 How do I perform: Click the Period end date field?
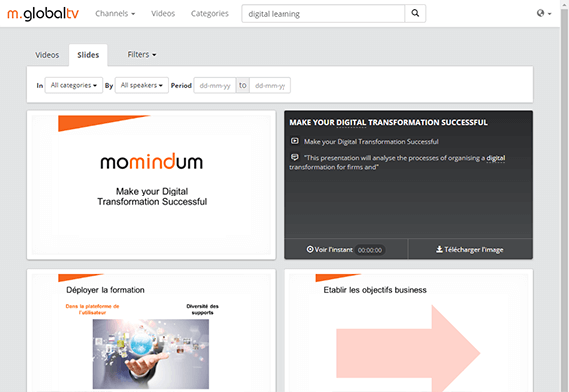pyautogui.click(x=270, y=85)
